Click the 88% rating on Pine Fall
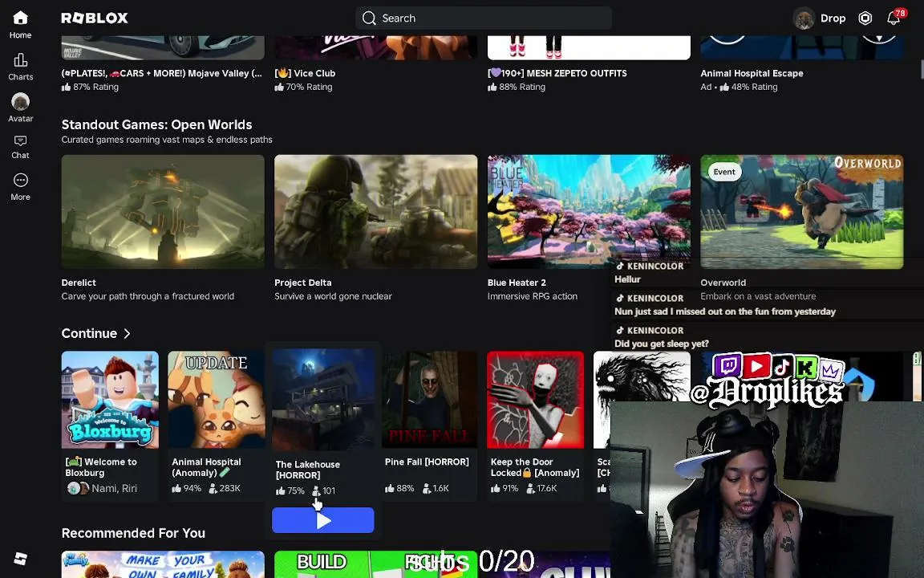924x578 pixels. tap(399, 488)
